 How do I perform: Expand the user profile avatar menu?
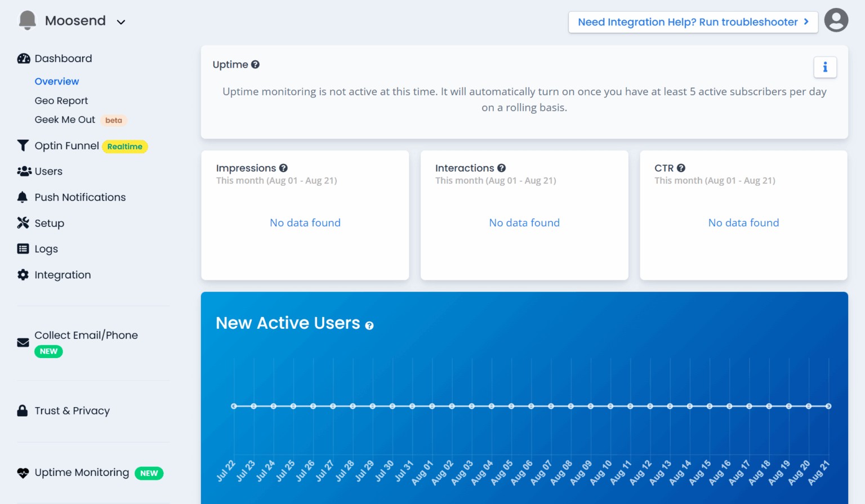point(836,20)
